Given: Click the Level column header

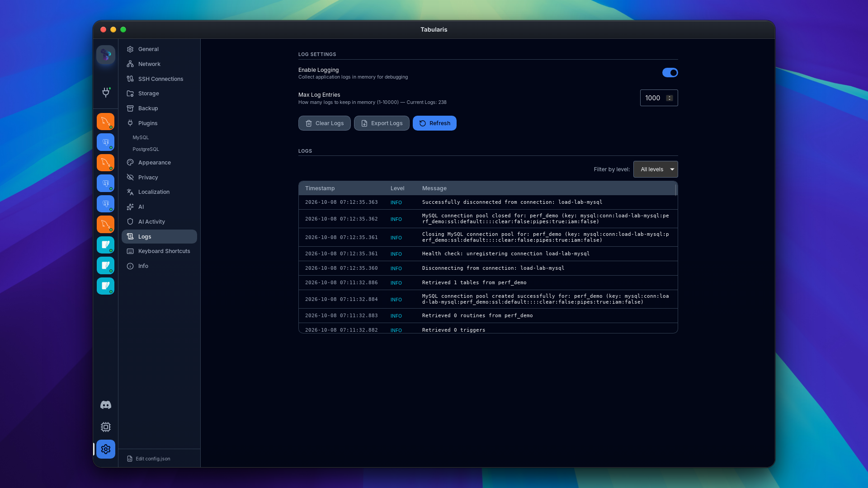Looking at the screenshot, I should point(397,188).
